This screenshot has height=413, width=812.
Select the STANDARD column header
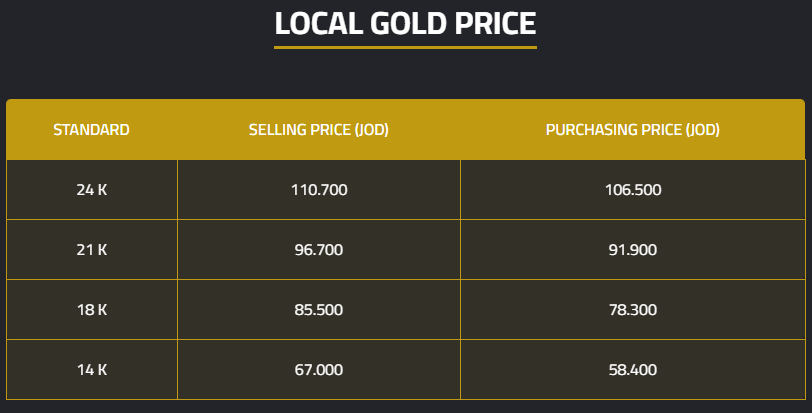(x=91, y=130)
